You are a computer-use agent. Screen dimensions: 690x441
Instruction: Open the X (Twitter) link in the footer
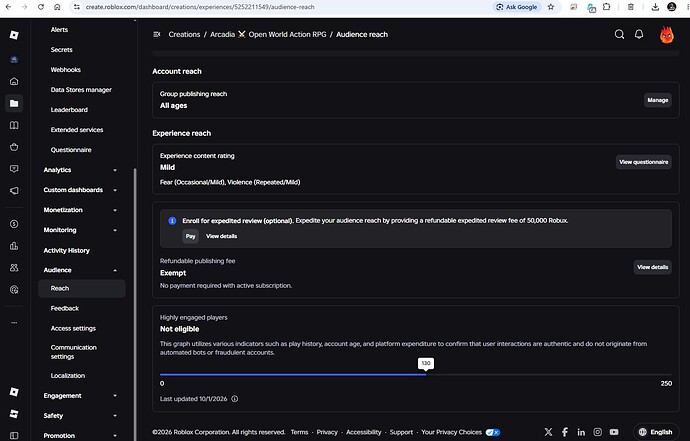click(x=548, y=432)
